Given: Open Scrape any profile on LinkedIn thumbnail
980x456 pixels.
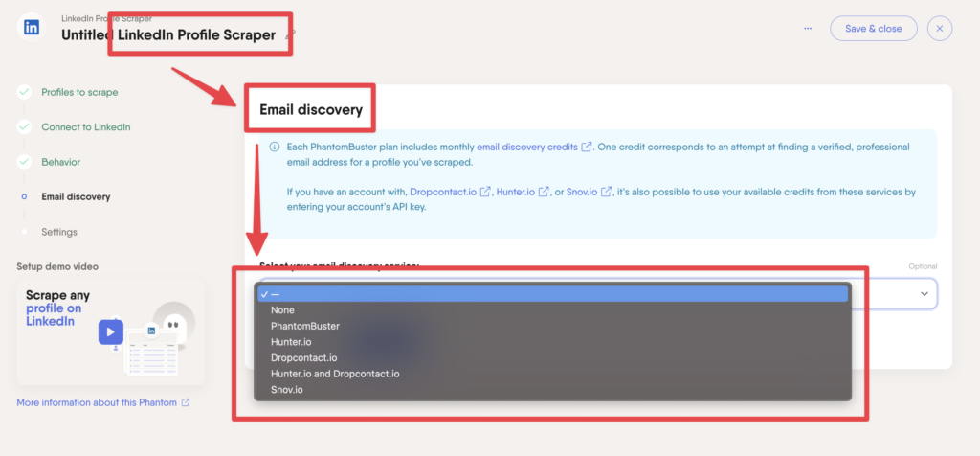Looking at the screenshot, I should point(111,331).
